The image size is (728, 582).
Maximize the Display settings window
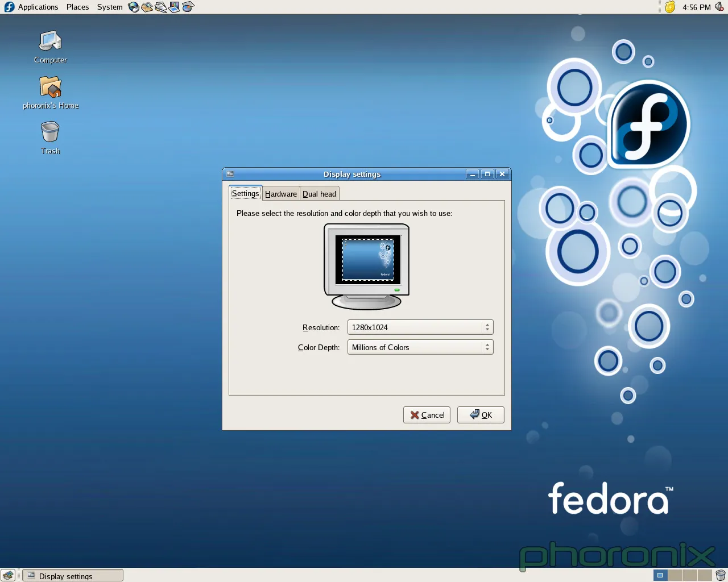coord(487,174)
